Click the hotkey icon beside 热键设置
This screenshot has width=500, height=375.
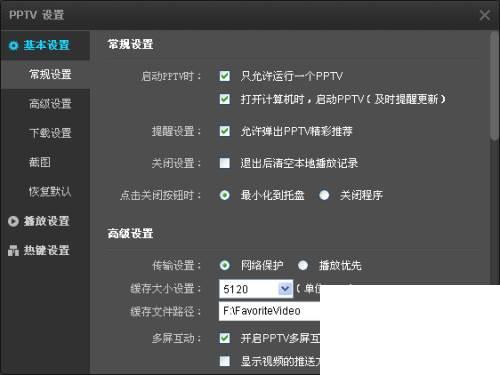pos(13,250)
